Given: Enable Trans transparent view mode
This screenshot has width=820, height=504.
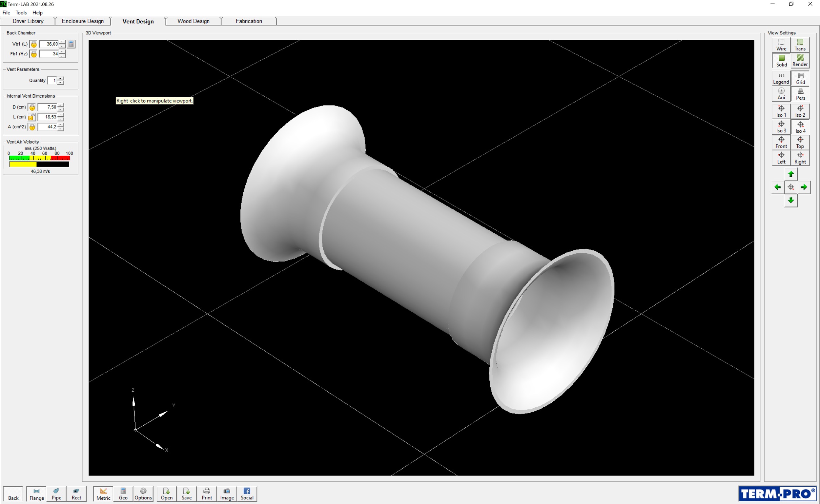Looking at the screenshot, I should 800,45.
